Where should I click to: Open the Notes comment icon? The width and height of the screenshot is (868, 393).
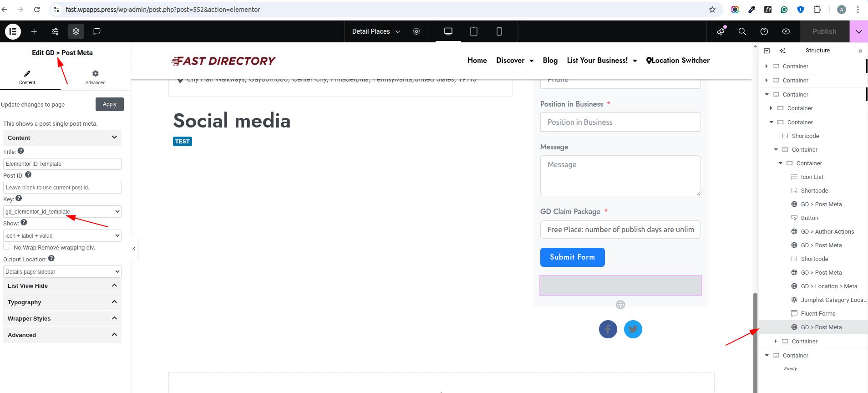(x=97, y=31)
